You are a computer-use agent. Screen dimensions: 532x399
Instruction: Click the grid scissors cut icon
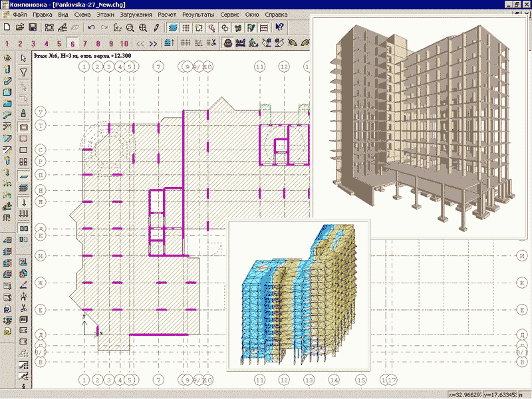tap(211, 43)
